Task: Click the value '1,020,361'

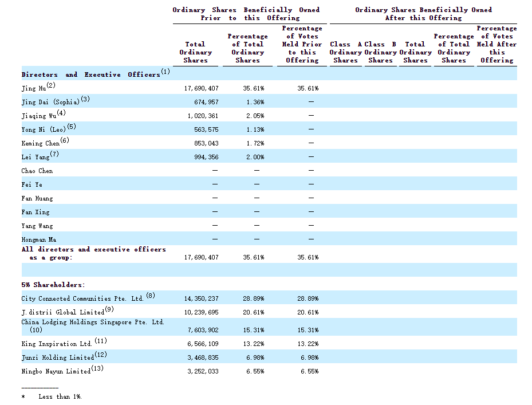Action: (x=203, y=116)
